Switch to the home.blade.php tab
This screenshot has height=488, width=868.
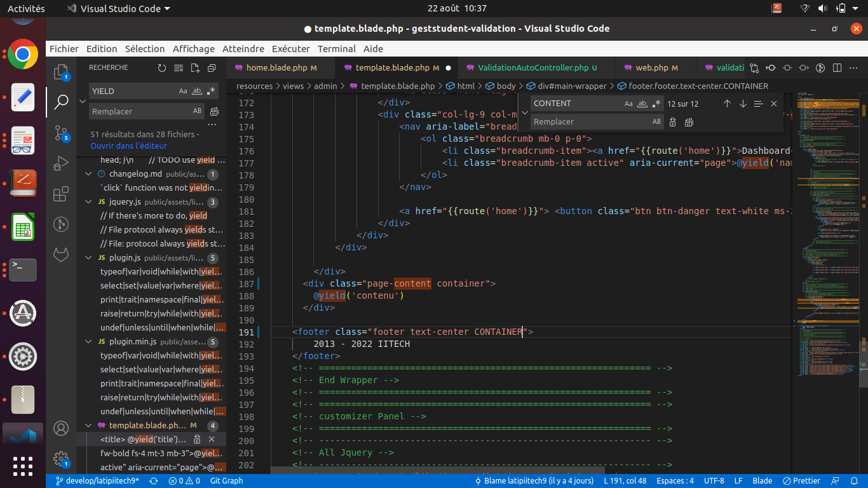[x=276, y=68]
